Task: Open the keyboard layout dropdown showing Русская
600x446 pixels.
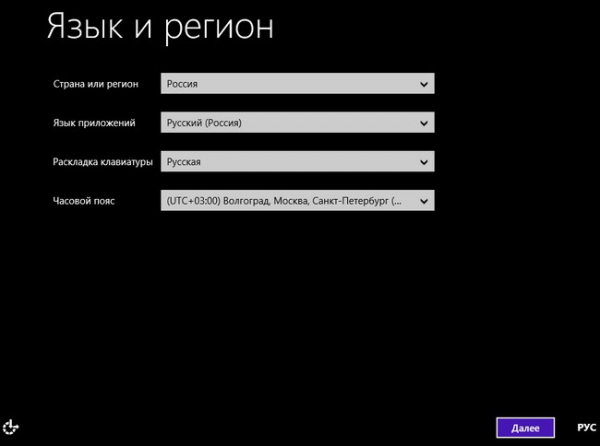Action: pyautogui.click(x=297, y=161)
